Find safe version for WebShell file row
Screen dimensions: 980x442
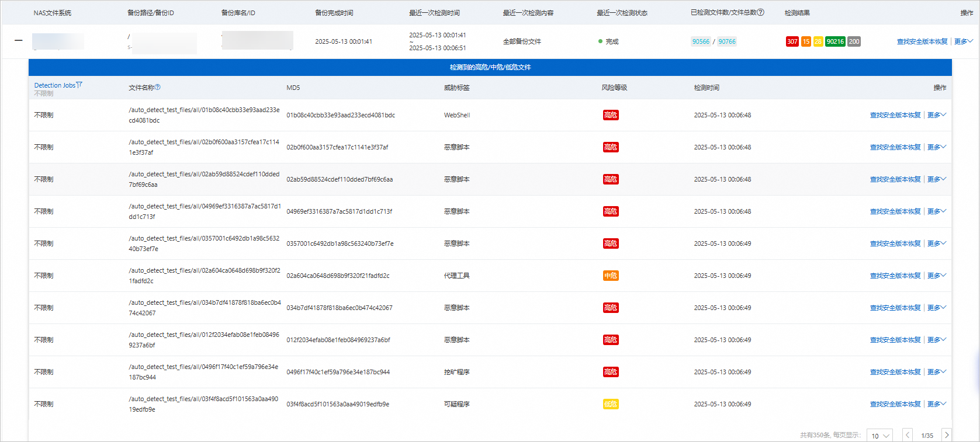[895, 115]
